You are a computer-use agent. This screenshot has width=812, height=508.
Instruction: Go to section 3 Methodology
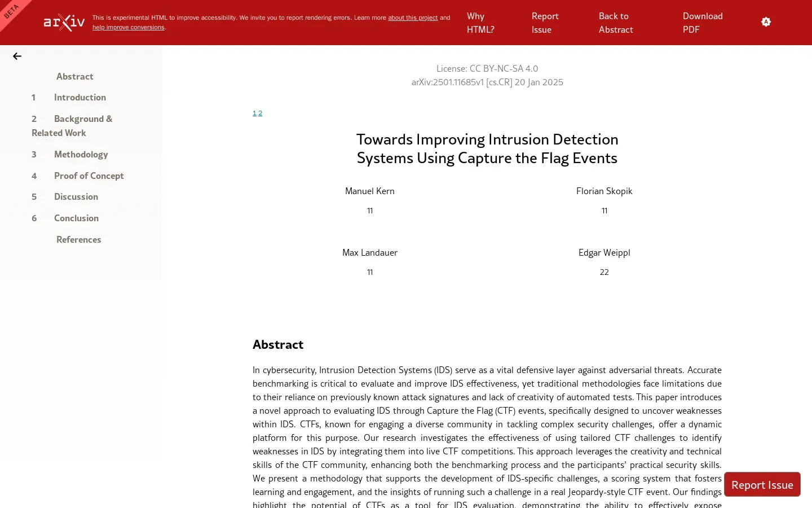pos(81,155)
